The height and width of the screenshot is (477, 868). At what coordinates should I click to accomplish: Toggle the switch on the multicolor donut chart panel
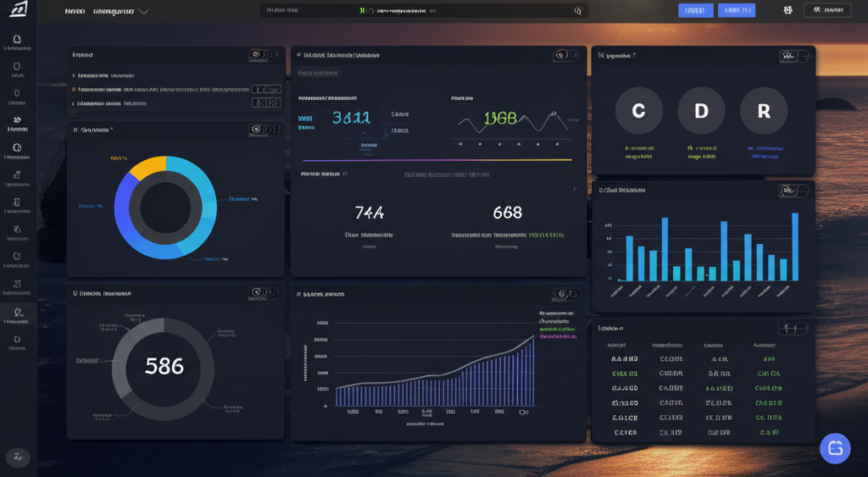(x=264, y=130)
